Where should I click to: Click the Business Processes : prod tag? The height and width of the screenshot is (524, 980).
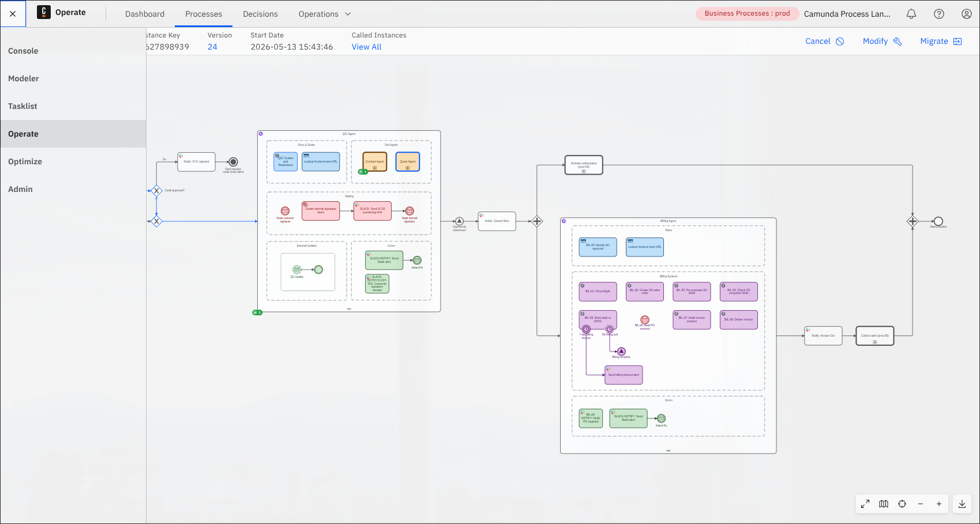tap(747, 14)
